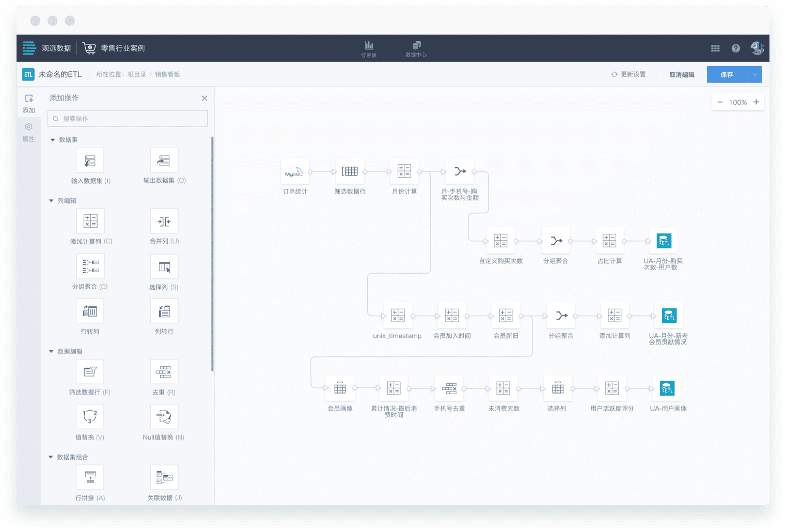Viewport: 786px width, 532px height.
Task: Pick the 合并列 operation icon
Action: tap(164, 221)
